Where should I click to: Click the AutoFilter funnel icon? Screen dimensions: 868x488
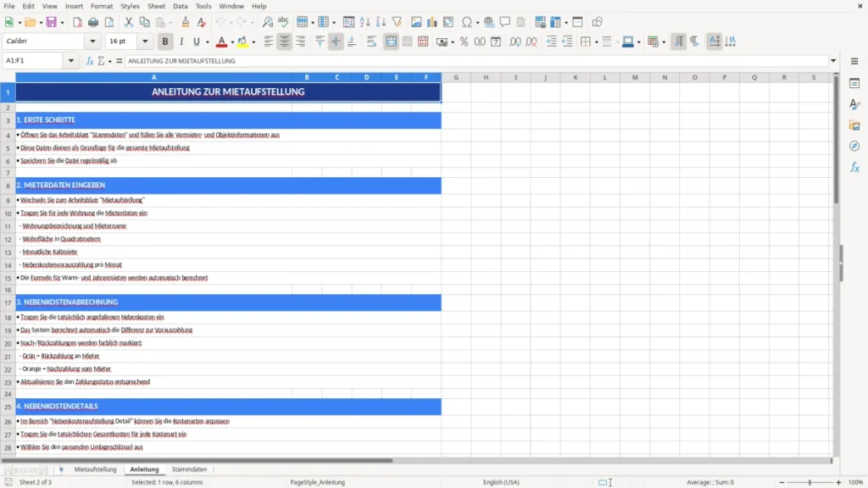(397, 22)
